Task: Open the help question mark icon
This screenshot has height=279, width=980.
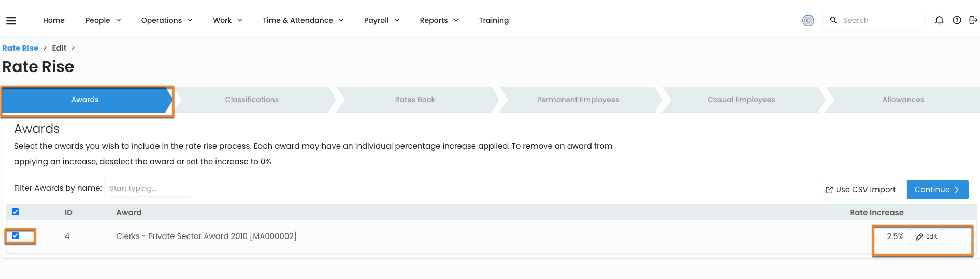Action: point(957,20)
